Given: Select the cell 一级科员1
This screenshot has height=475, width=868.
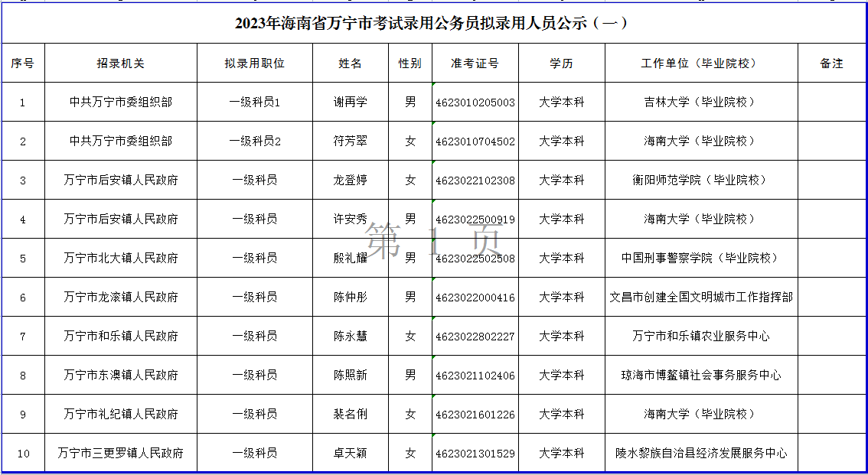Looking at the screenshot, I should pos(255,102).
